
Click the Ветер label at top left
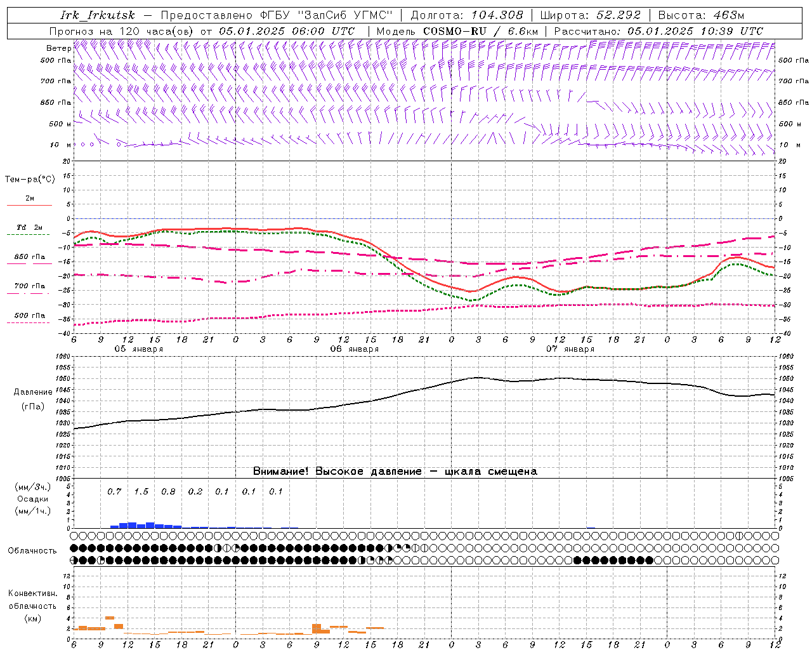(58, 48)
